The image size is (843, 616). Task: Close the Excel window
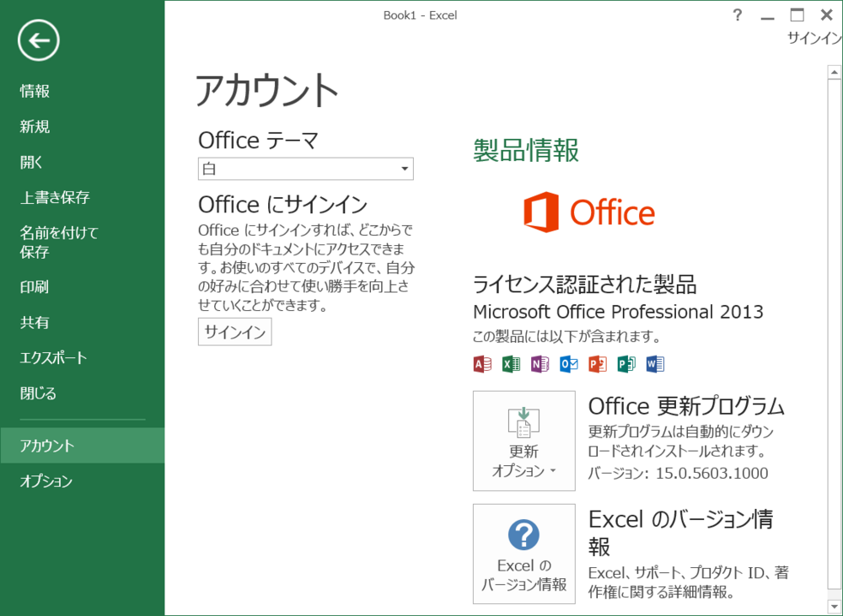click(827, 15)
